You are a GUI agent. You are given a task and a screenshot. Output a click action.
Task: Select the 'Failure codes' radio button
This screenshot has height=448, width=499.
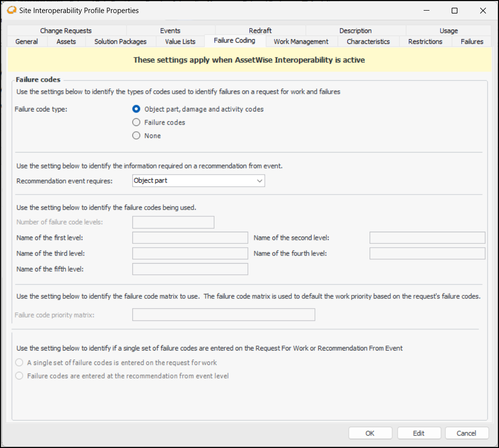point(137,123)
